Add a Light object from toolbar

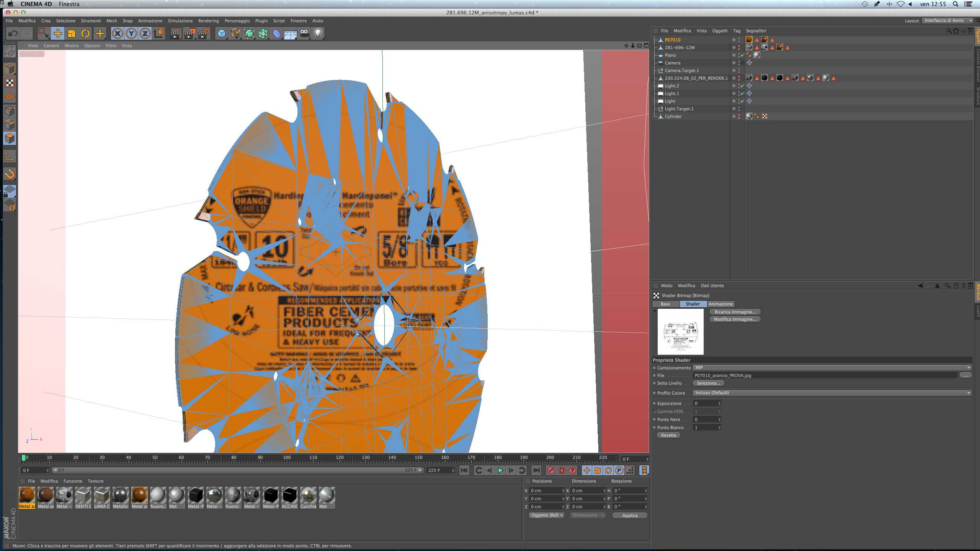318,34
